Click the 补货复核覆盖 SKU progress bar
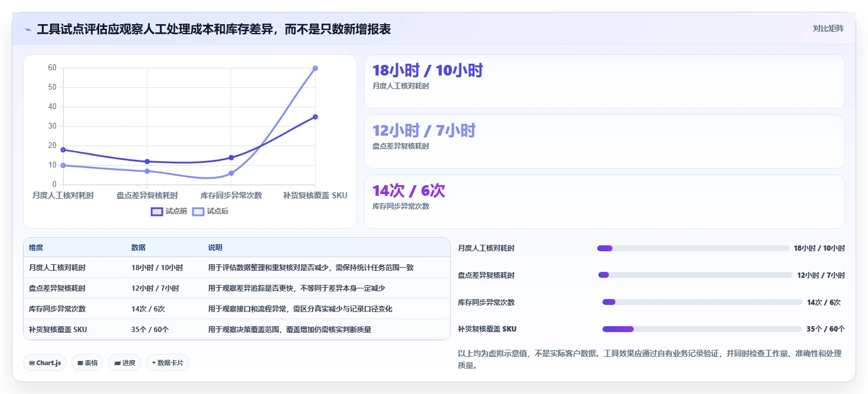 (x=702, y=329)
